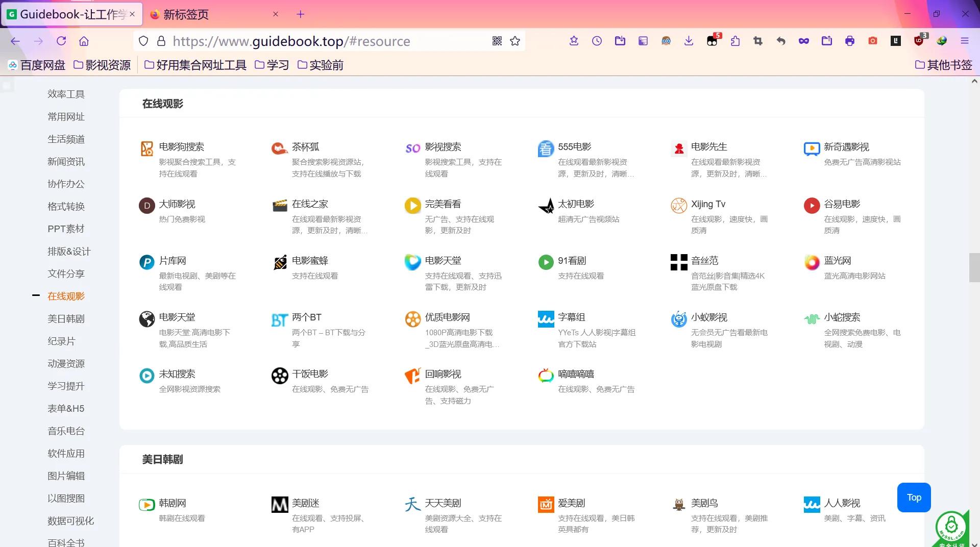Image resolution: width=980 pixels, height=547 pixels.
Task: Click the extensions puzzle piece icon
Action: (x=735, y=41)
